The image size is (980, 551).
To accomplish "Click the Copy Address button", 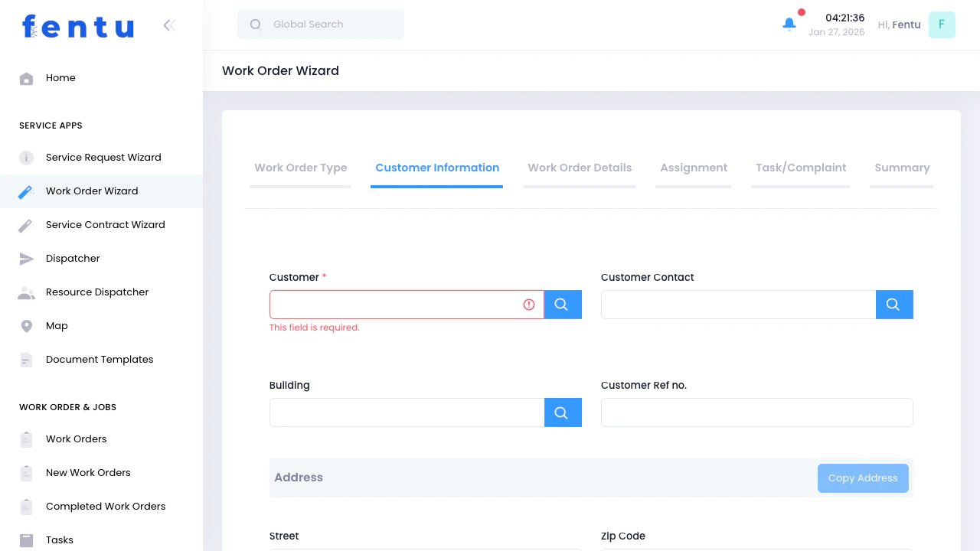I will pyautogui.click(x=863, y=478).
